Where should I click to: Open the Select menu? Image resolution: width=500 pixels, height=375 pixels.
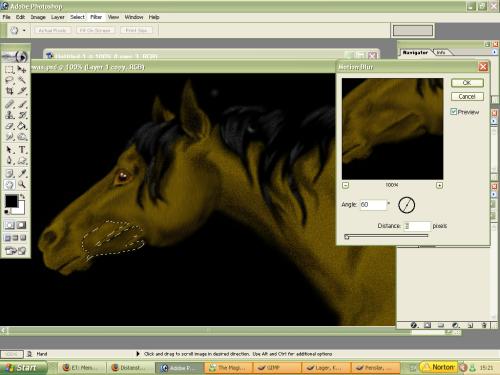[x=77, y=17]
